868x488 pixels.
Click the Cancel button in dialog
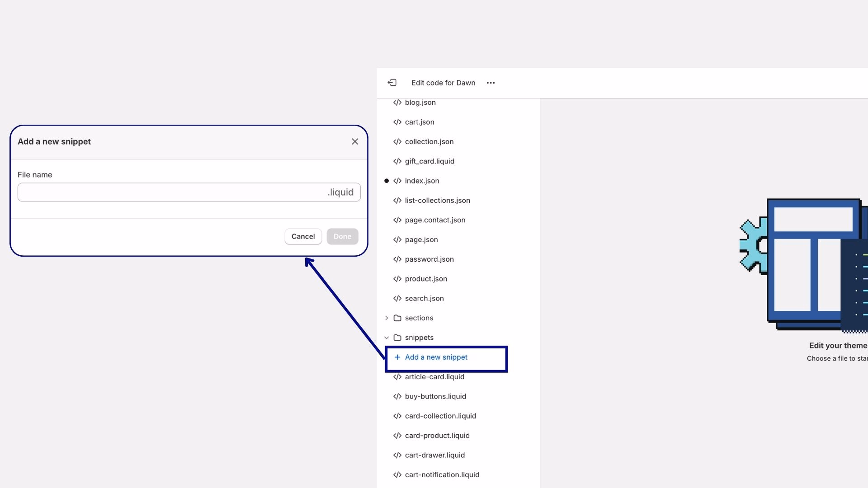[303, 236]
